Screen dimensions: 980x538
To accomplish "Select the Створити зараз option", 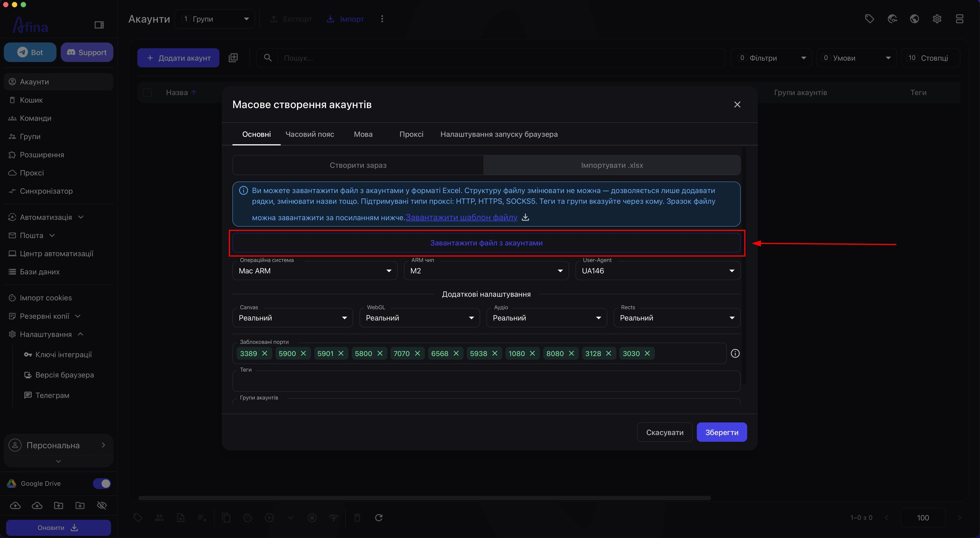I will [x=358, y=165].
